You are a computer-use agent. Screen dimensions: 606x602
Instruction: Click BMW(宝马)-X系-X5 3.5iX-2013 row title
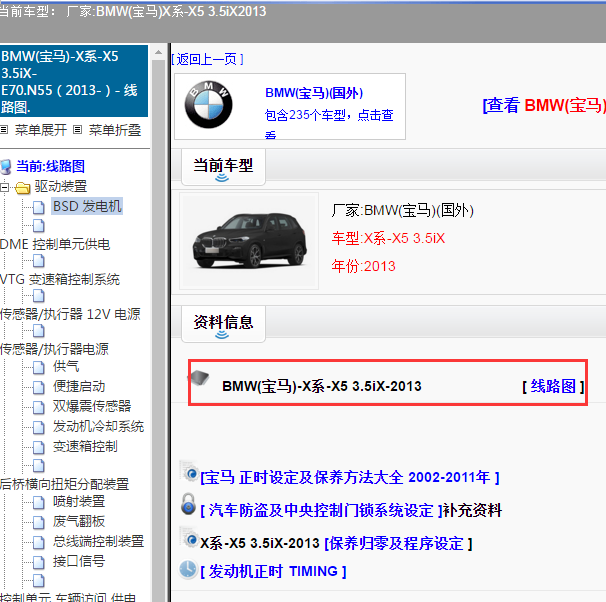[x=322, y=386]
